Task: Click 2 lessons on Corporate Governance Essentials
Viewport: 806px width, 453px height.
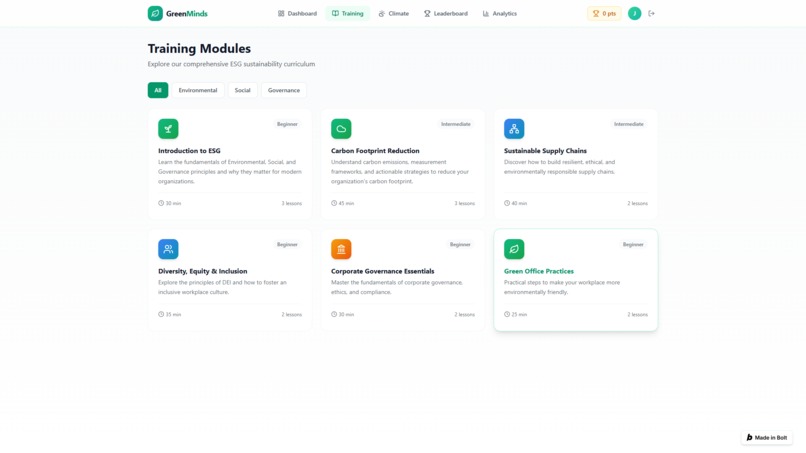Action: point(465,314)
